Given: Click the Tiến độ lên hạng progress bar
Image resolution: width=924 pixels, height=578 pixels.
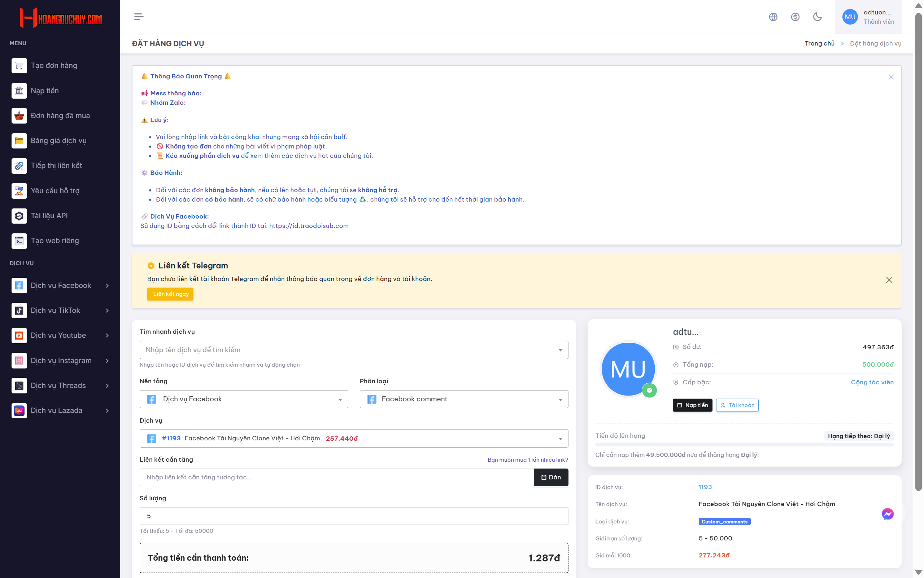Looking at the screenshot, I should pos(745,445).
